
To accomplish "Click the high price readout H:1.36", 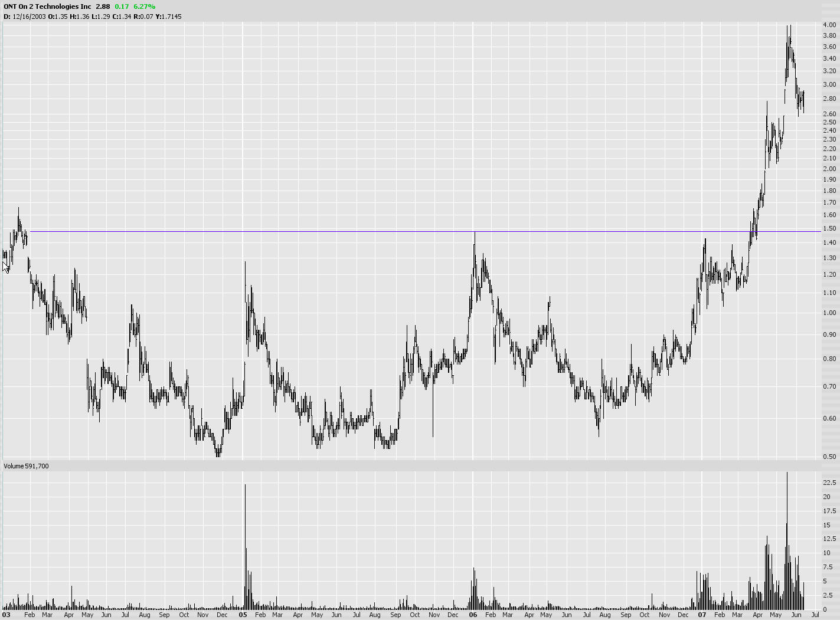I will point(79,17).
